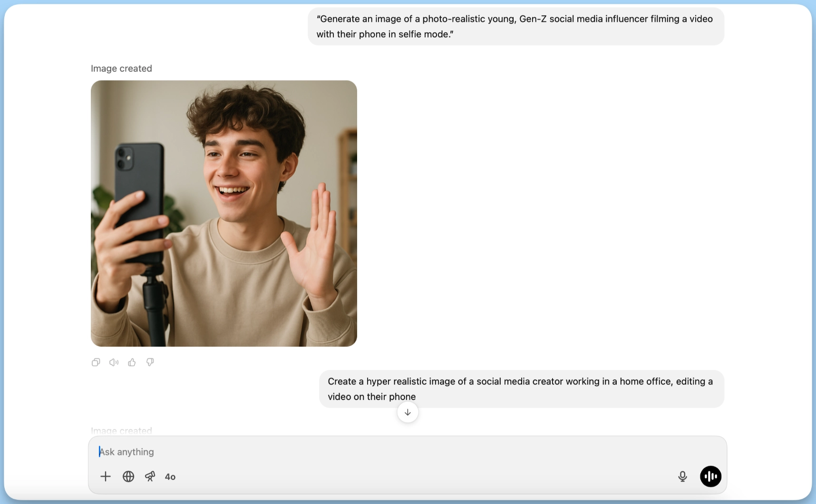Screen dimensions: 816x504
Task: Click the scroll-to-bottom arrow button
Action: point(408,412)
